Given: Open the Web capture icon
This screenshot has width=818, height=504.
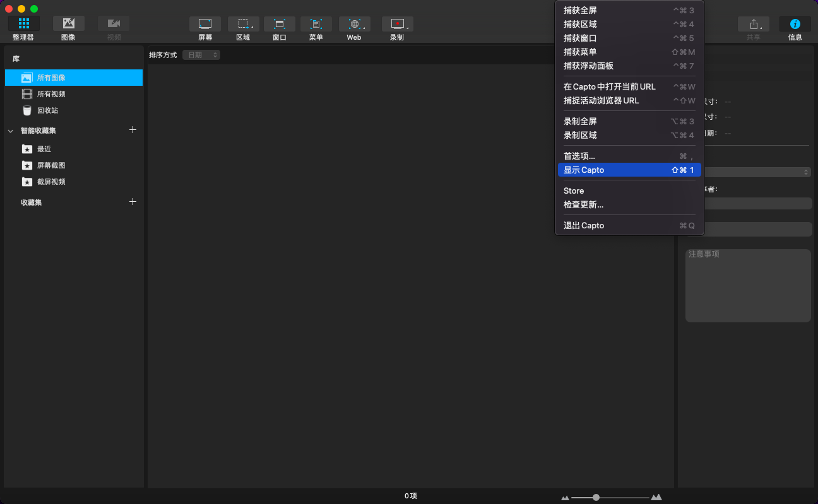Looking at the screenshot, I should click(x=354, y=24).
